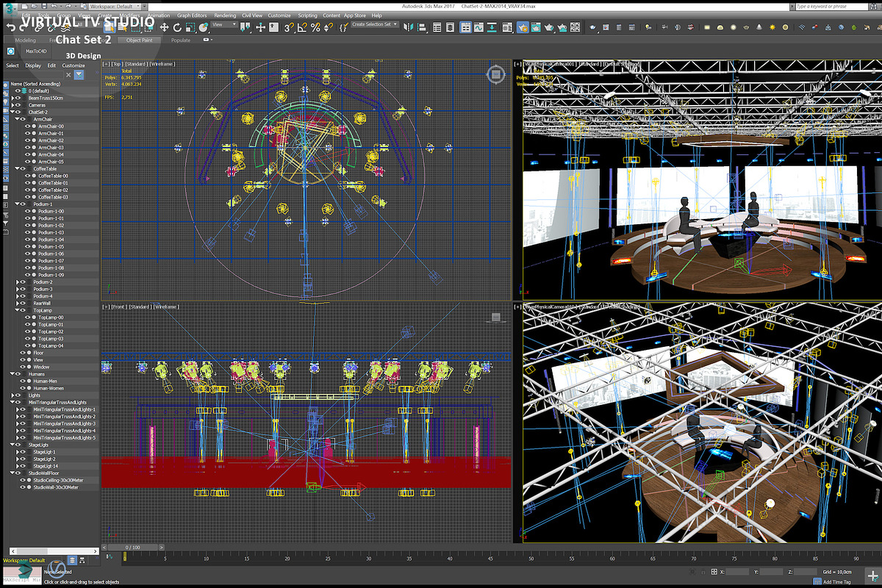Toggle the Angle Snap tool
This screenshot has width=882, height=588.
coord(301,27)
